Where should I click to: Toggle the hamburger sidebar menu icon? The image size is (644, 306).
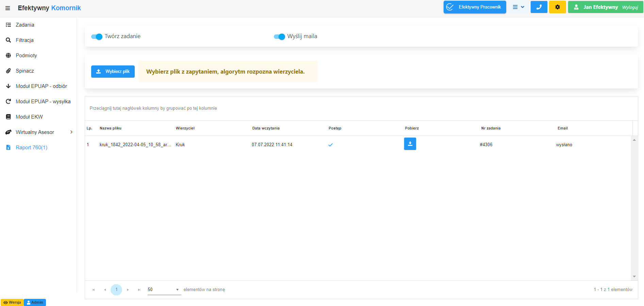[x=7, y=8]
